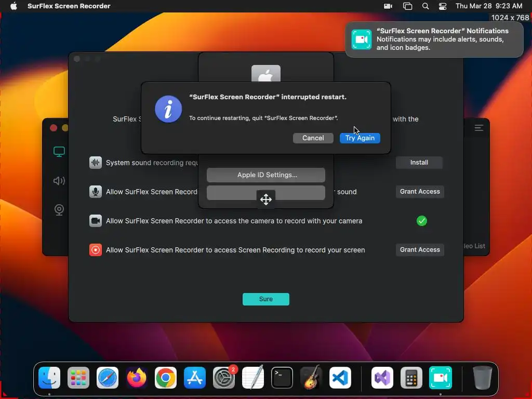Launch Firefox from the Dock
Viewport: 532px width, 399px height.
(x=137, y=378)
